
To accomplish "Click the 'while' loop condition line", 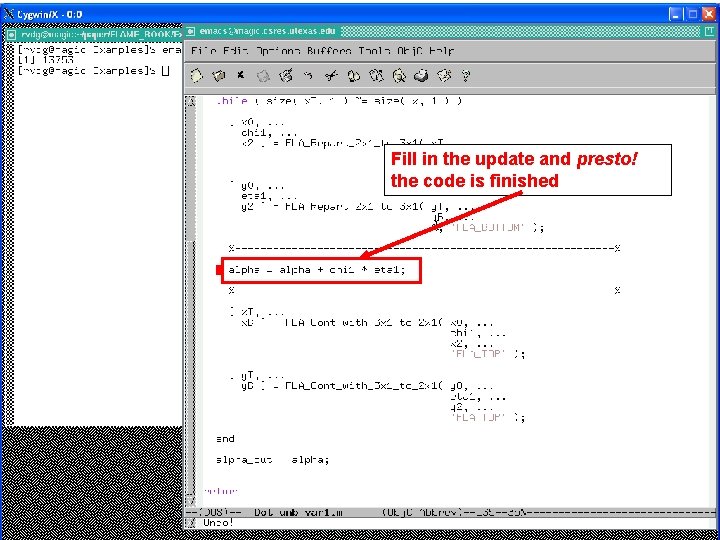I will click(339, 101).
